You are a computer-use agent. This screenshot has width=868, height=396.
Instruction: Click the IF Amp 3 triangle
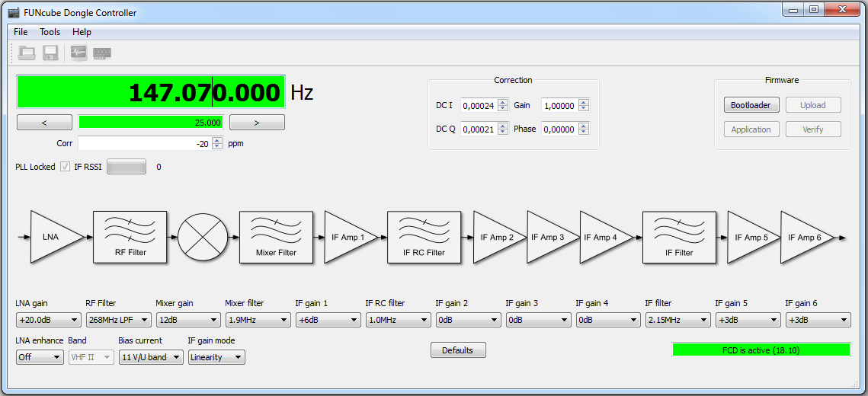(548, 237)
